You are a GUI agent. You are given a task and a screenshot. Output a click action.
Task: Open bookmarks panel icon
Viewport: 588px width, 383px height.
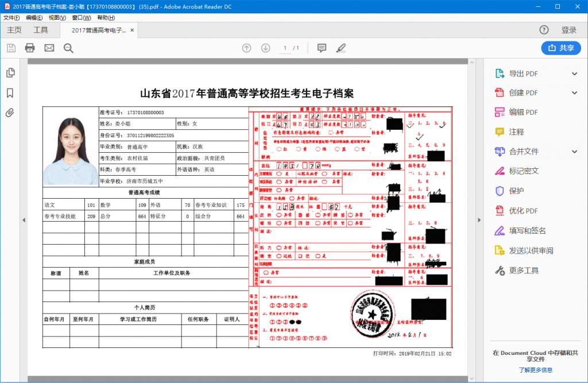(x=10, y=93)
